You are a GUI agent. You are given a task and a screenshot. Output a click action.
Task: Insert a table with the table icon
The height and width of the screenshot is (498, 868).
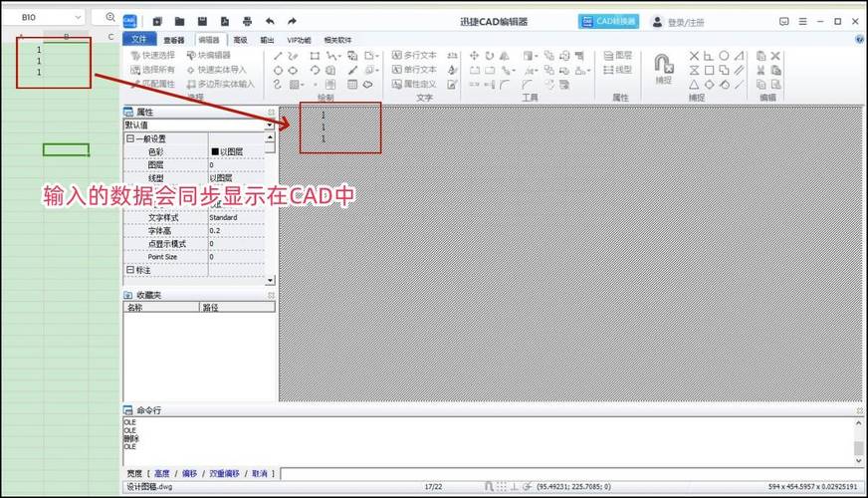pos(352,85)
